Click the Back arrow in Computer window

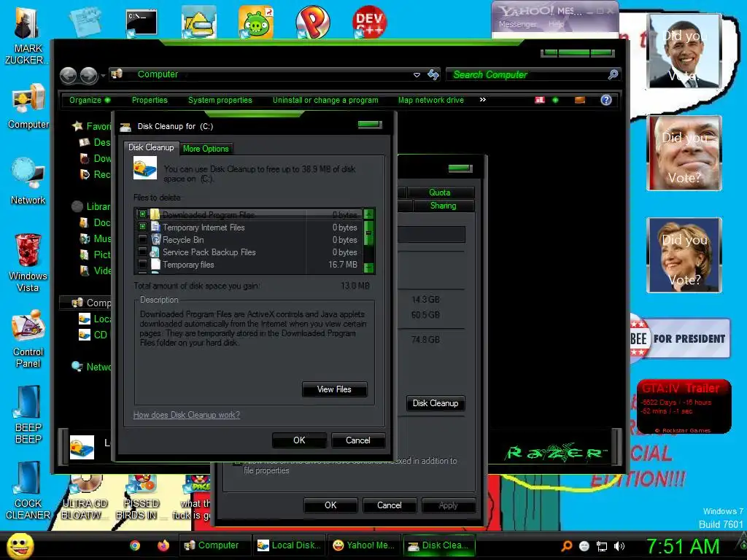(68, 75)
